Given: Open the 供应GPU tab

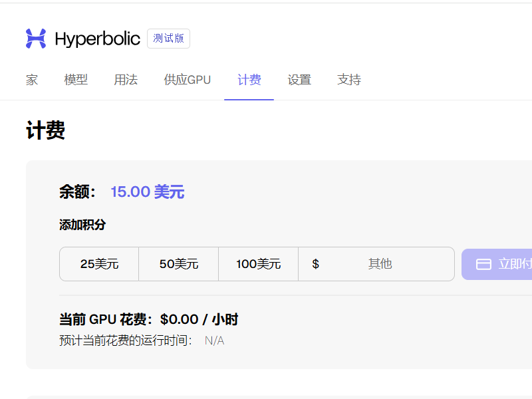Looking at the screenshot, I should click(188, 80).
